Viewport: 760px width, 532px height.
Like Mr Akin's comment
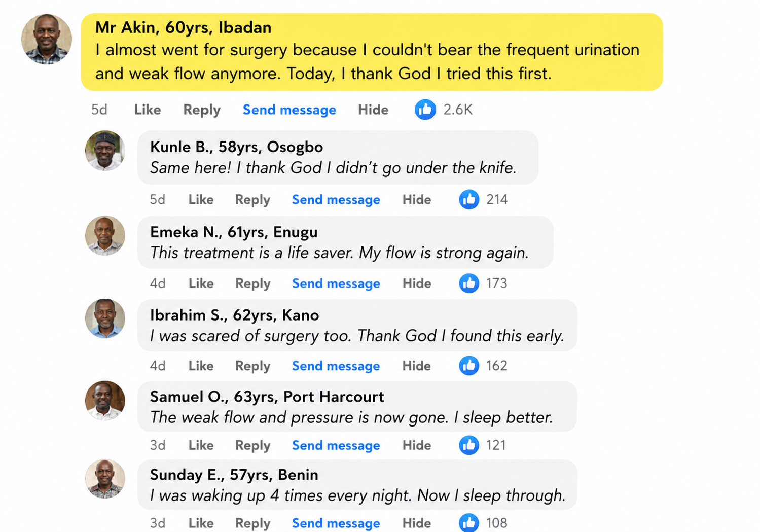[x=148, y=110]
